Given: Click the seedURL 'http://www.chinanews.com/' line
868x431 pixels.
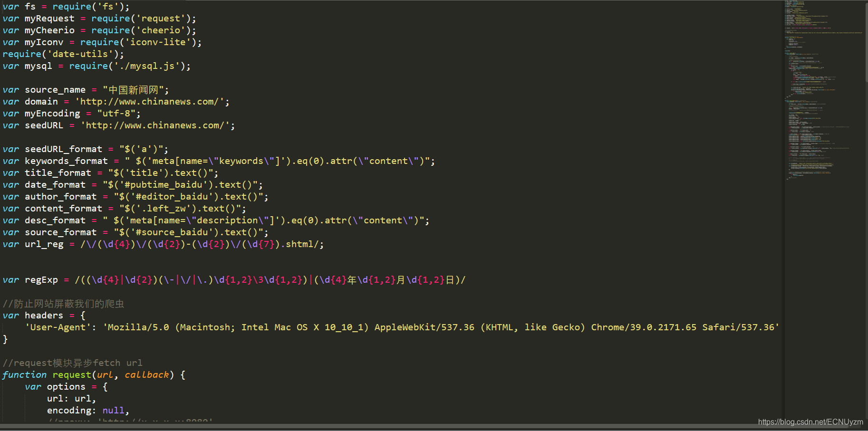Looking at the screenshot, I should coord(119,125).
